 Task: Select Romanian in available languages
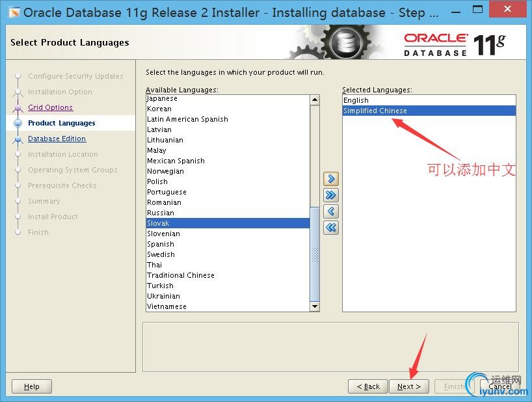click(228, 202)
